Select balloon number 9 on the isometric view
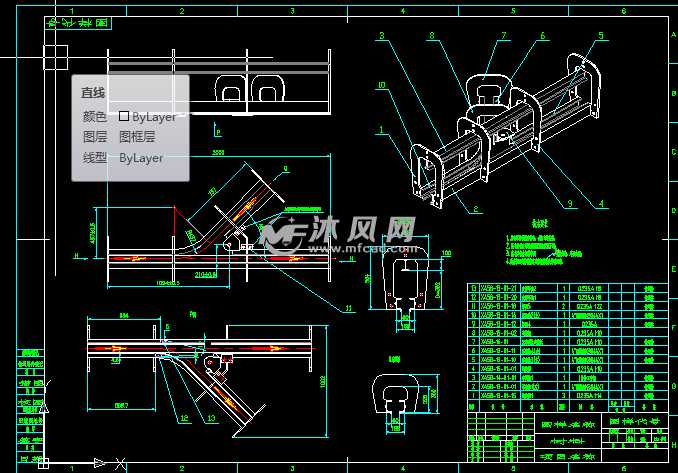Viewport: 678px width, 473px height. tap(570, 203)
